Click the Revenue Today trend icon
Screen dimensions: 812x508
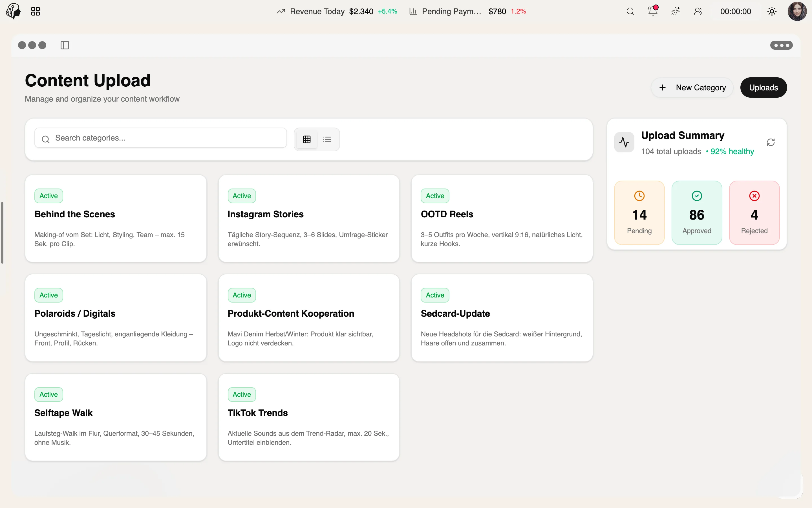click(x=281, y=11)
